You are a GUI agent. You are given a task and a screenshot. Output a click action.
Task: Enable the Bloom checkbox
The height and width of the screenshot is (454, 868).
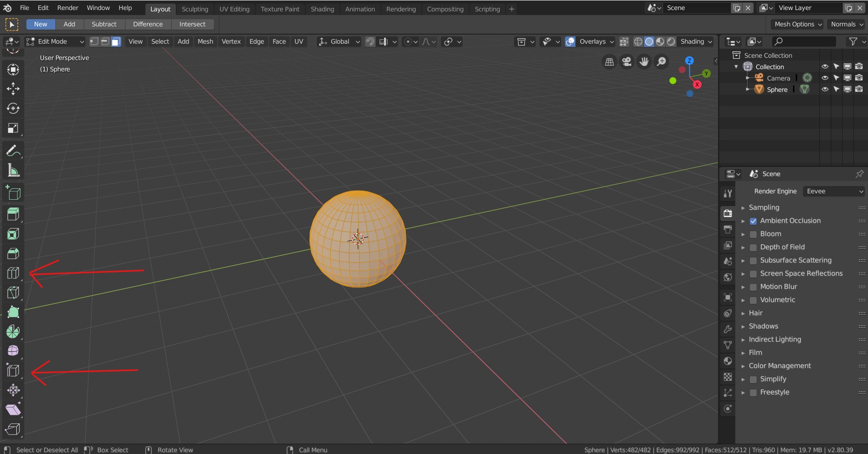(753, 234)
